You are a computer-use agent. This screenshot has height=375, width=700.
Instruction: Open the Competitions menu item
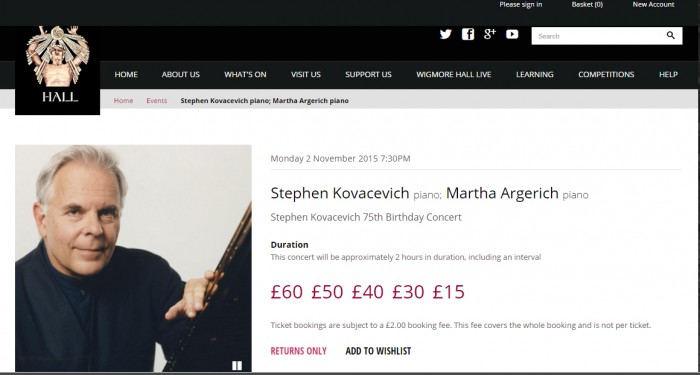tap(606, 75)
